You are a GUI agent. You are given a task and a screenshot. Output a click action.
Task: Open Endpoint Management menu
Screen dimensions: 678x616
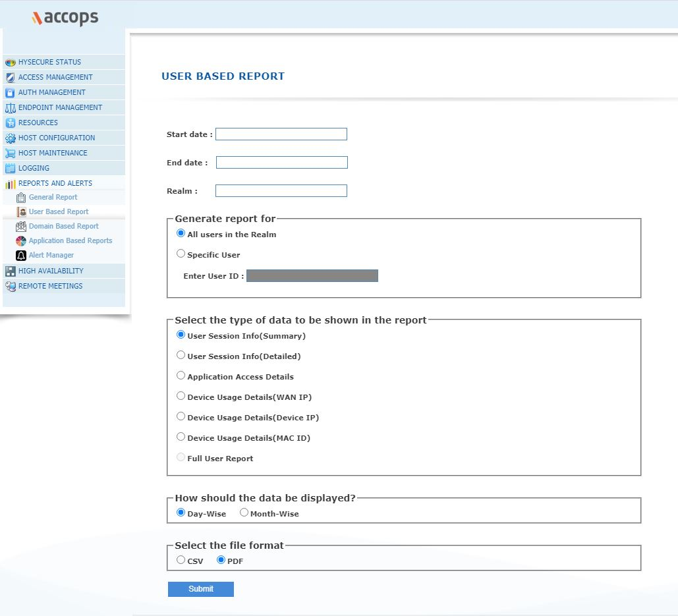(64, 107)
